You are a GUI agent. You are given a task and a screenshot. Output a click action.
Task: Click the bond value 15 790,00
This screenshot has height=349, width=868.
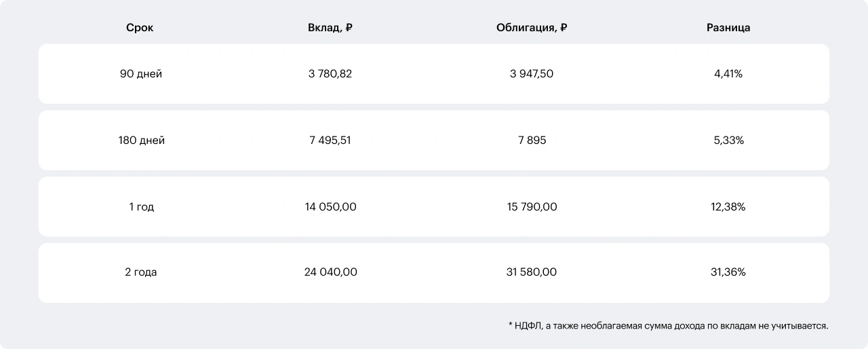532,207
